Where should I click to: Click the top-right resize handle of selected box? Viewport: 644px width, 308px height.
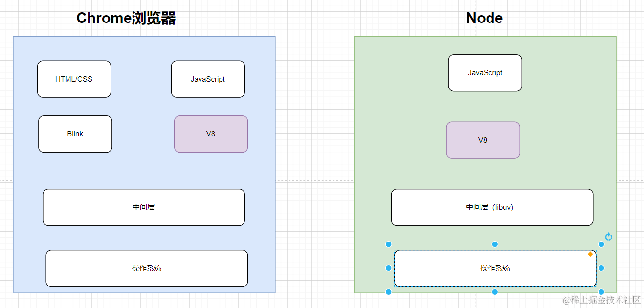click(x=601, y=244)
